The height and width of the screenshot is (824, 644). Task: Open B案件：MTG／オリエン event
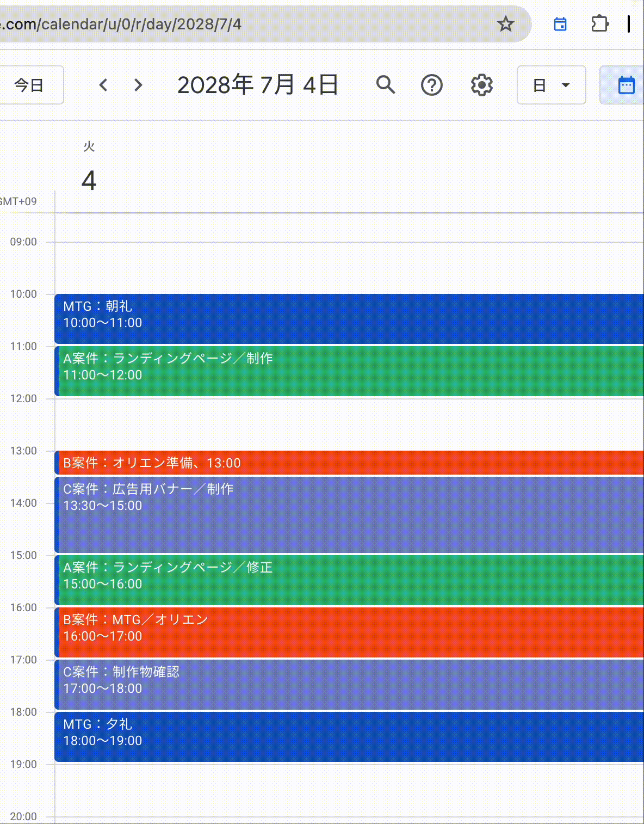tap(349, 632)
